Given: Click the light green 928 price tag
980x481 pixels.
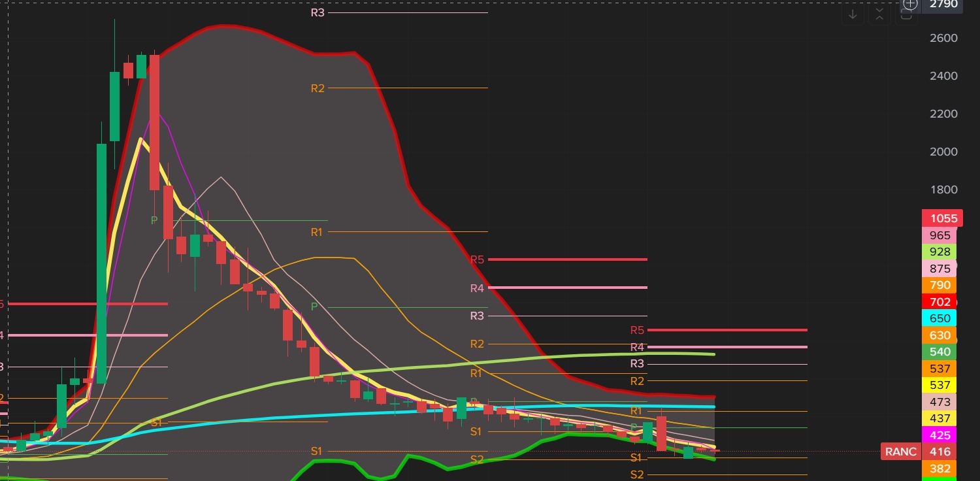Looking at the screenshot, I should pyautogui.click(x=939, y=252).
